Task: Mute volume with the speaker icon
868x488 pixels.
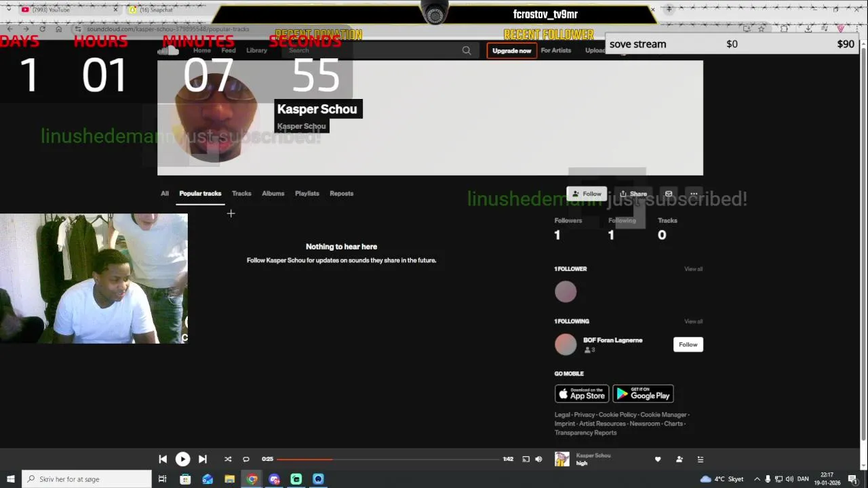Action: coord(538,459)
